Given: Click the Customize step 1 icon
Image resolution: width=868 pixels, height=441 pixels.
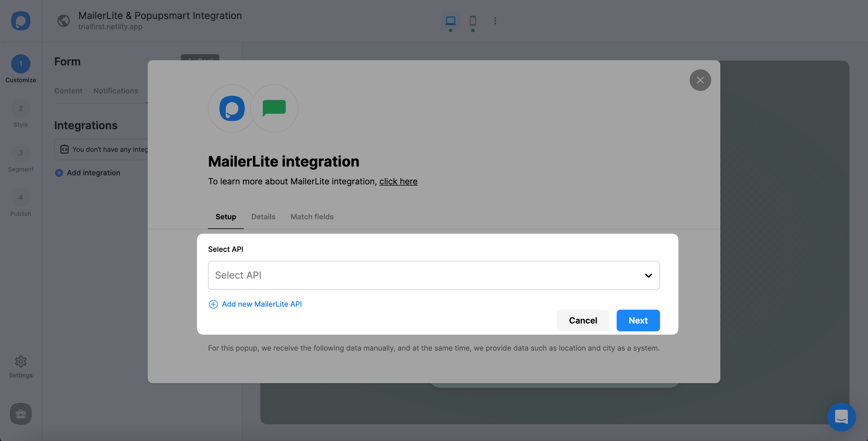Looking at the screenshot, I should pyautogui.click(x=21, y=64).
